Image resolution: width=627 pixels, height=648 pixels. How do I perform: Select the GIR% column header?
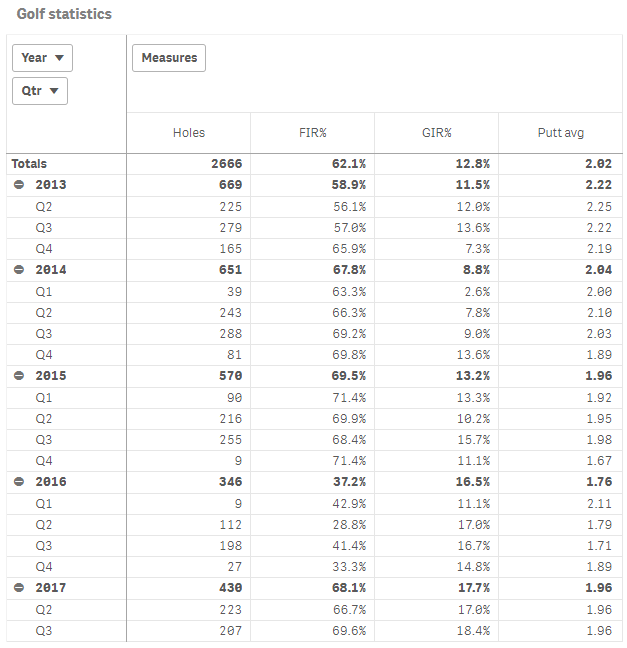pos(436,132)
